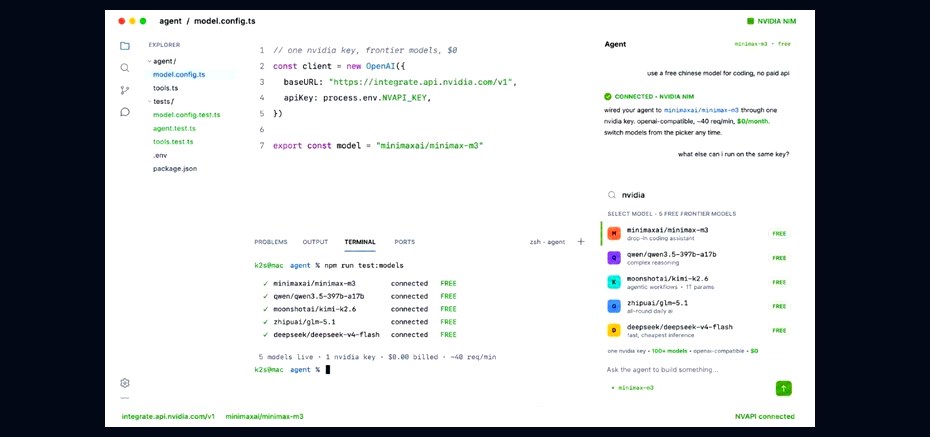Click message "what else can i run on the same key?"
The width and height of the screenshot is (930, 437).
pos(734,155)
